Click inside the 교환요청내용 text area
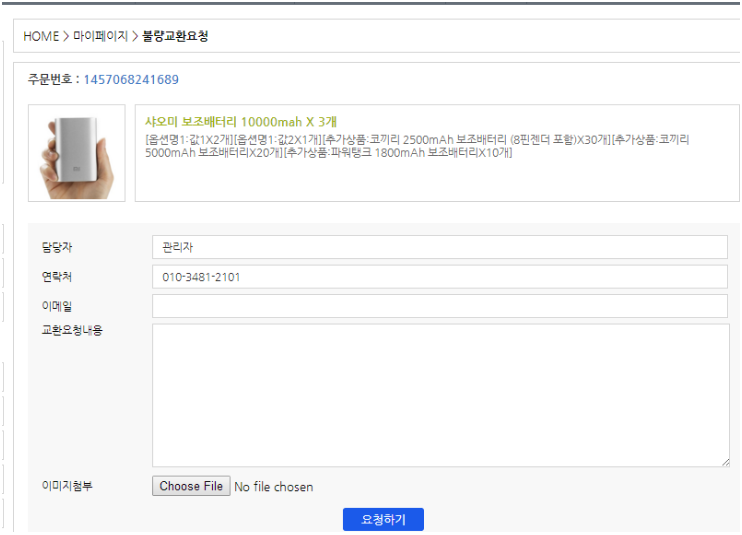 [x=439, y=395]
